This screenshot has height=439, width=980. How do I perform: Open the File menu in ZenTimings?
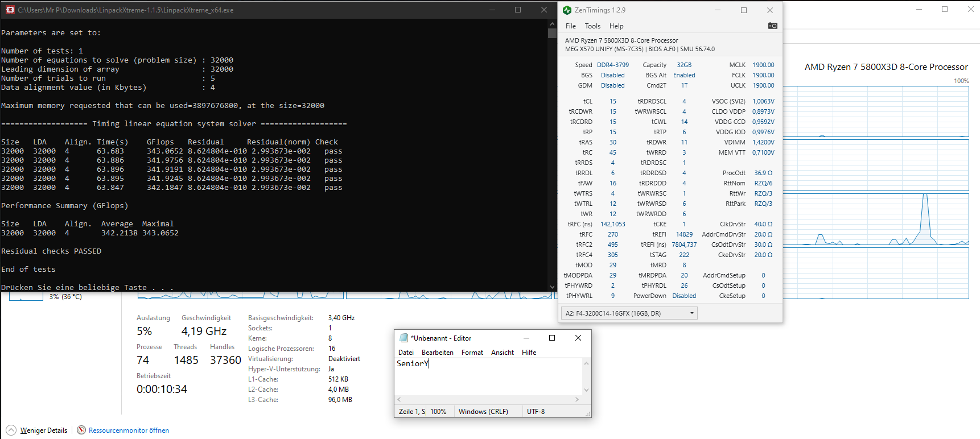[x=571, y=26]
